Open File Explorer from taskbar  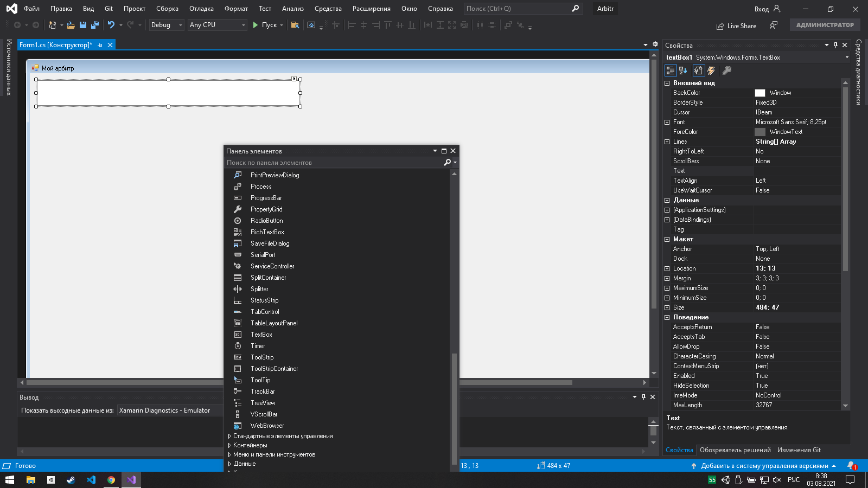pos(31,480)
